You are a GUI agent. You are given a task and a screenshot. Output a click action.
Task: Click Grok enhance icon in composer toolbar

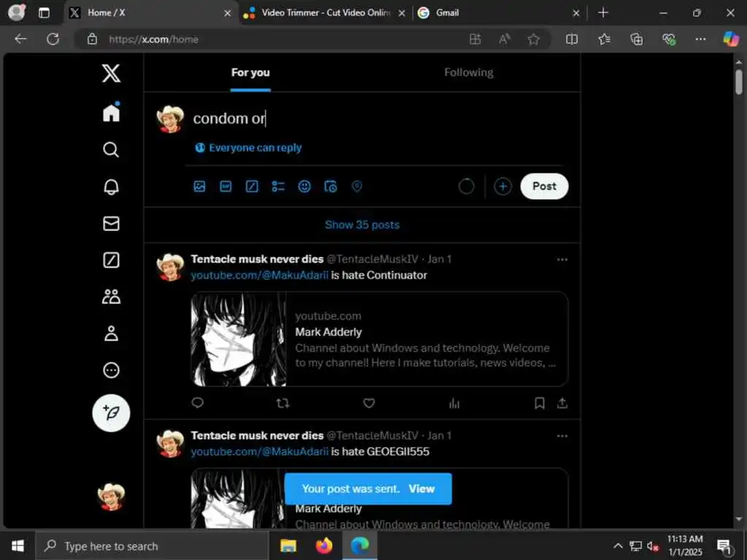(x=252, y=186)
